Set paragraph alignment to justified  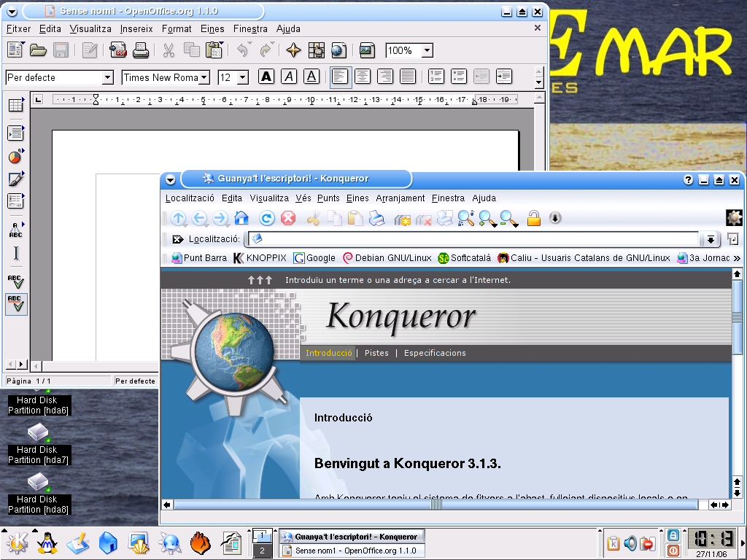408,76
